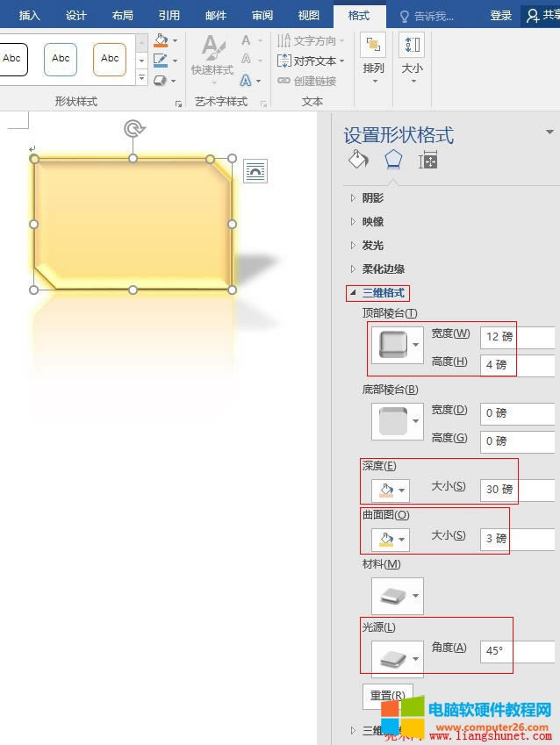This screenshot has height=745, width=560.
Task: Expand the shape styles gallery More arrow
Action: click(141, 77)
